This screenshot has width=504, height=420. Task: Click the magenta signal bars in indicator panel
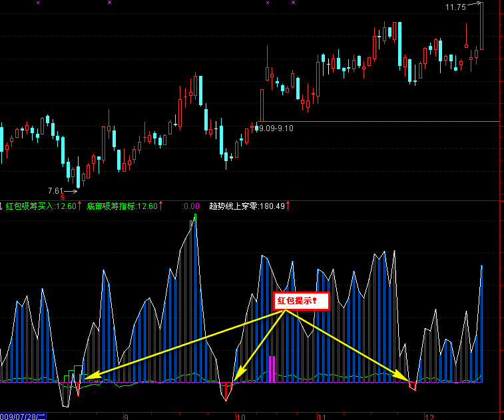[272, 369]
